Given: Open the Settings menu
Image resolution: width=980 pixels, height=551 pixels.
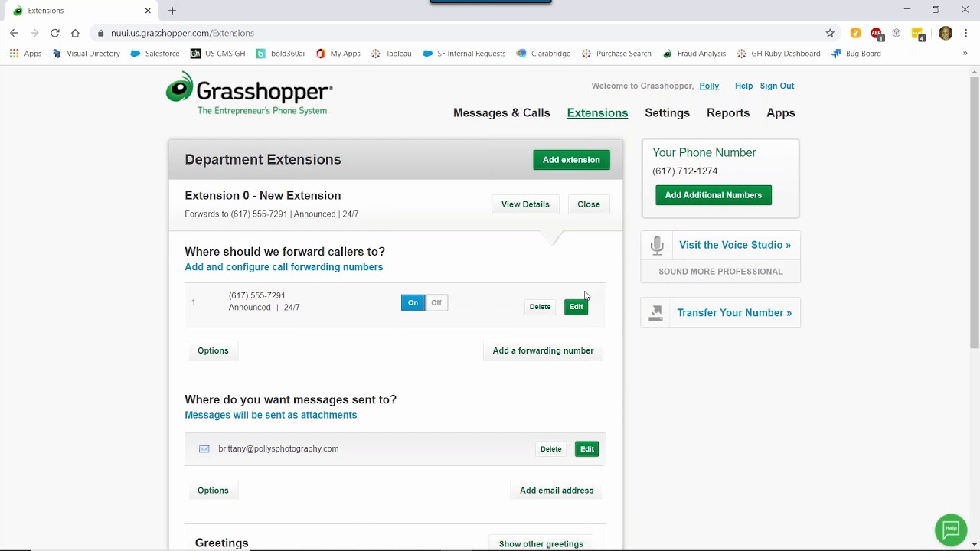Looking at the screenshot, I should (x=667, y=112).
